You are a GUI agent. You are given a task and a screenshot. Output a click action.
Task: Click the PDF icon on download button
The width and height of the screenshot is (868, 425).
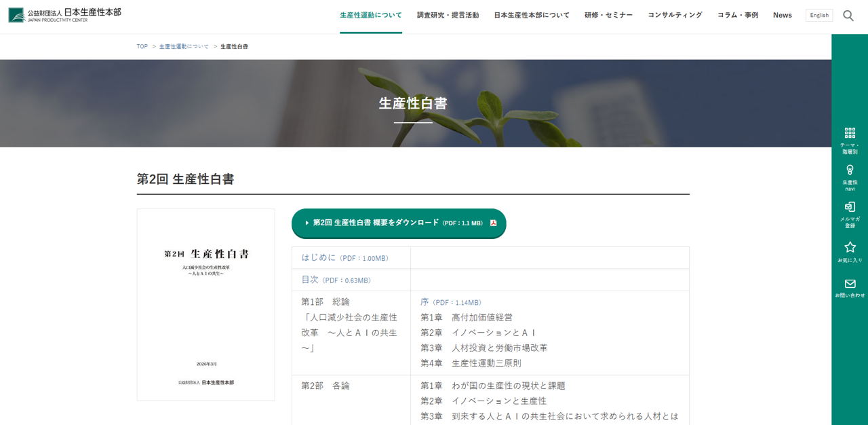click(x=494, y=223)
